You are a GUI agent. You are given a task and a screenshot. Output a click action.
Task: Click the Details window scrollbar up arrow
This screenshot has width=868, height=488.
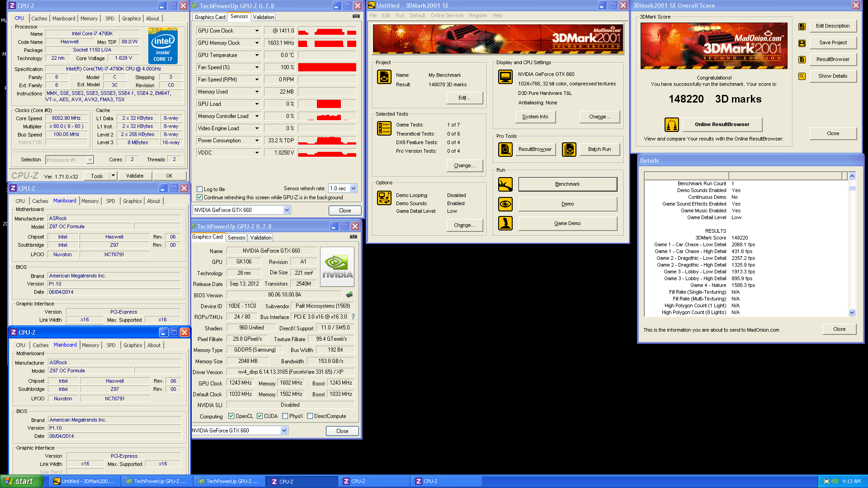852,176
